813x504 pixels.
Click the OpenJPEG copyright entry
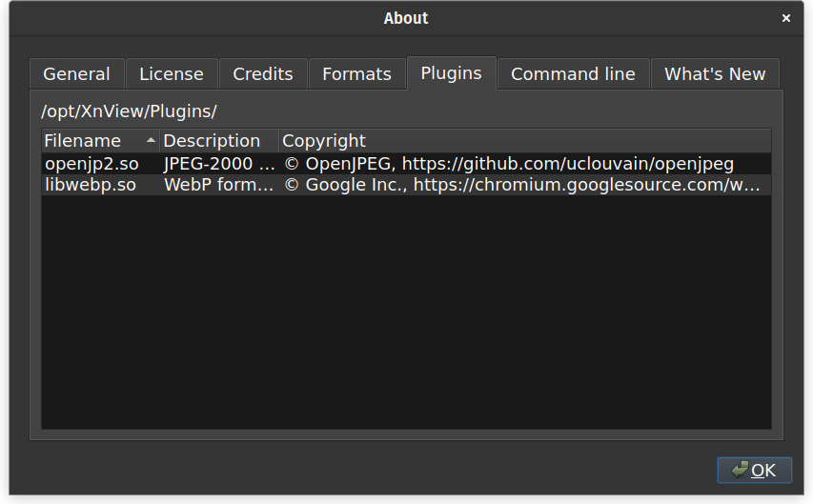point(509,164)
